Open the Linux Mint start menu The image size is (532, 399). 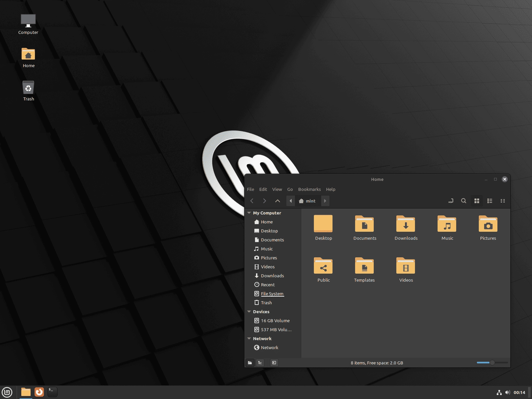7,392
